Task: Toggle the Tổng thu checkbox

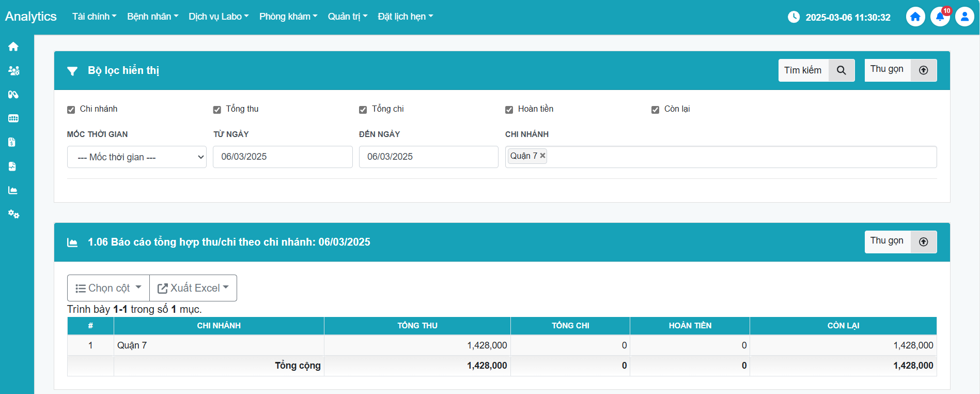Action: coord(217,110)
